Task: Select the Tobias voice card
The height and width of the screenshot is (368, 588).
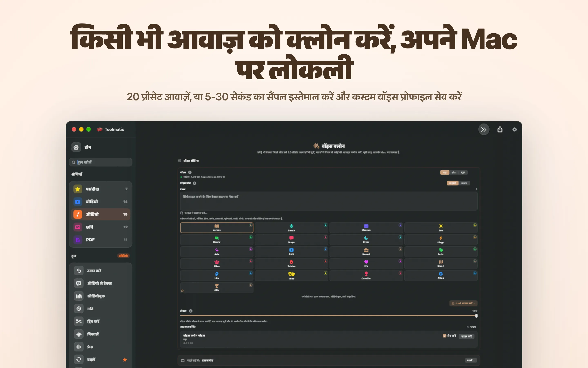Action: tap(291, 264)
